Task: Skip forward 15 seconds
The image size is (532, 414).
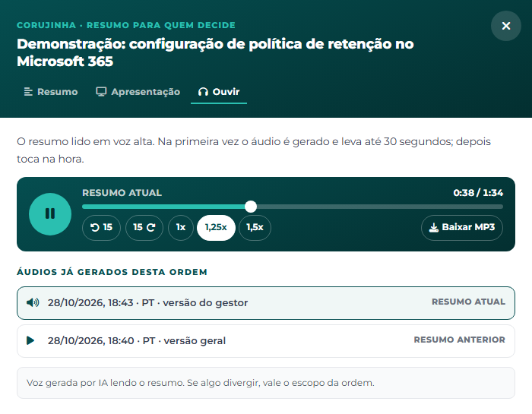Action: [144, 228]
